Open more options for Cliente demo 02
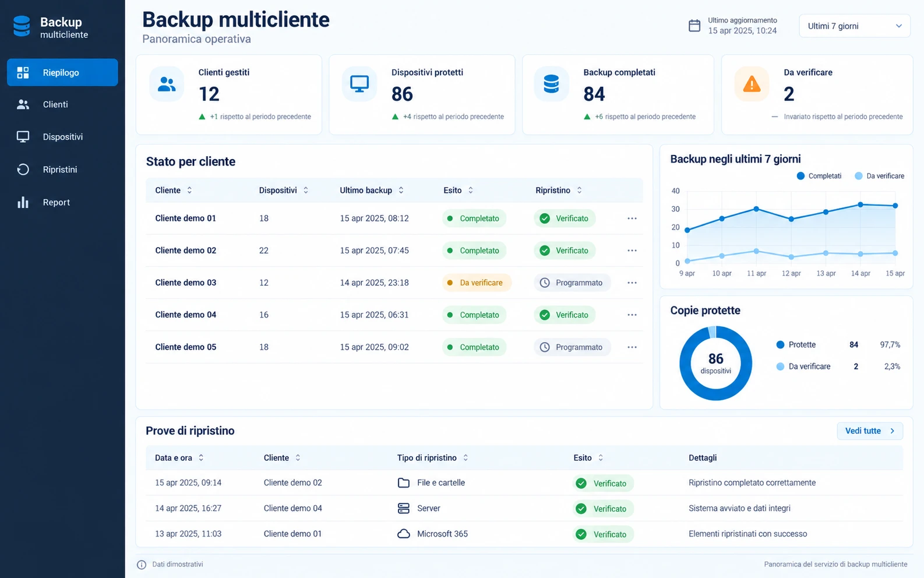 click(x=632, y=251)
